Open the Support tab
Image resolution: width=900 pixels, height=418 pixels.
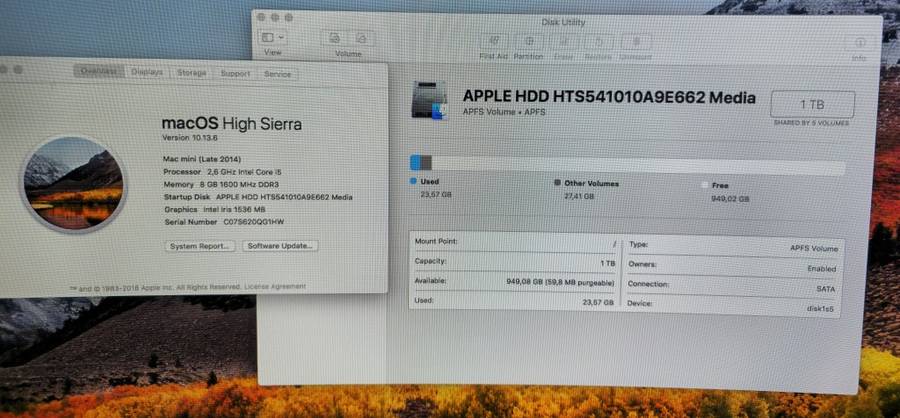pyautogui.click(x=235, y=74)
